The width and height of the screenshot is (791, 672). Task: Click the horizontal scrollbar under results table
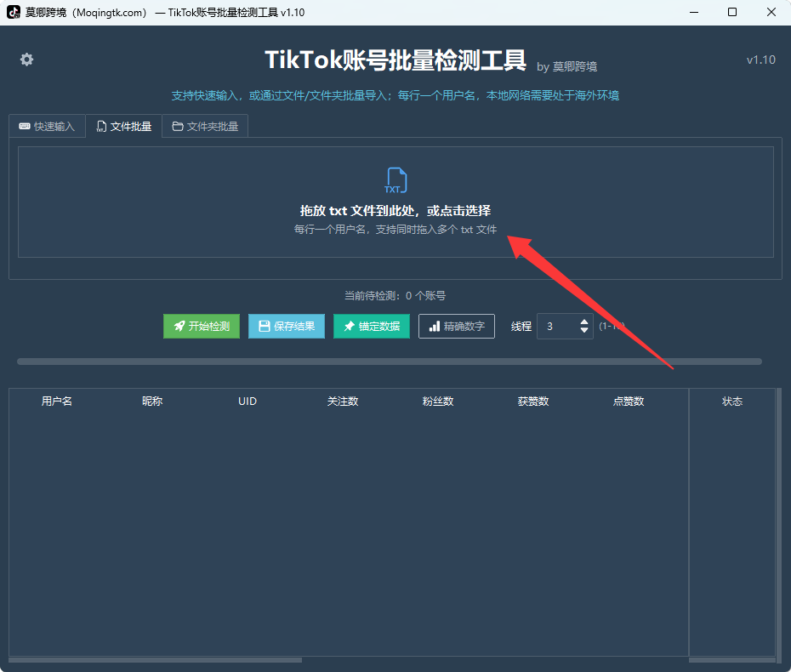[x=156, y=660]
